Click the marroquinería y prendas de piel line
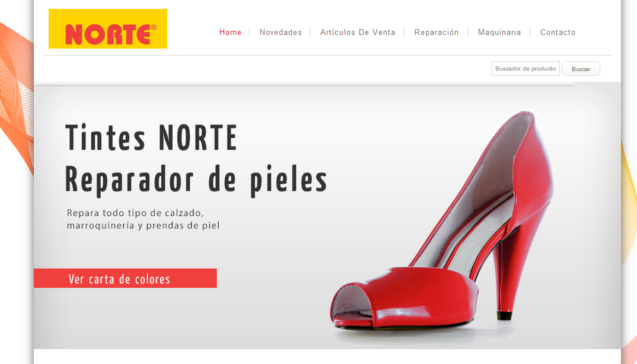Screen dimensions: 637x364 [143, 225]
